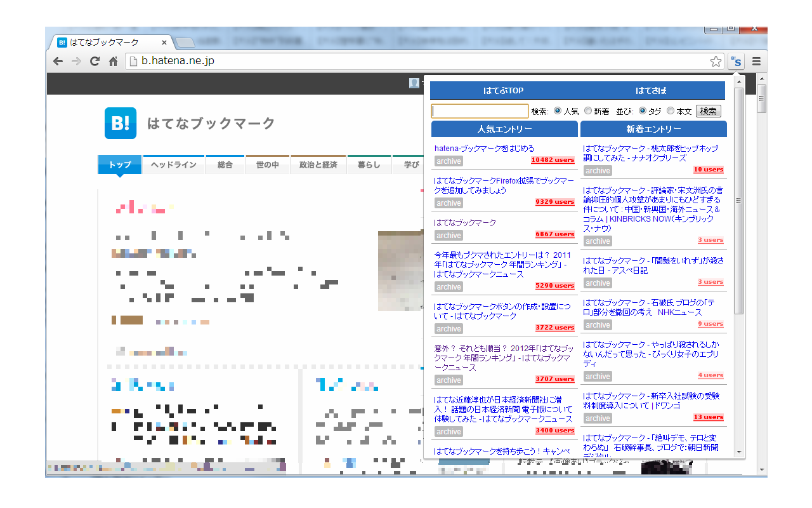Click the 6867 users count badge

(555, 234)
